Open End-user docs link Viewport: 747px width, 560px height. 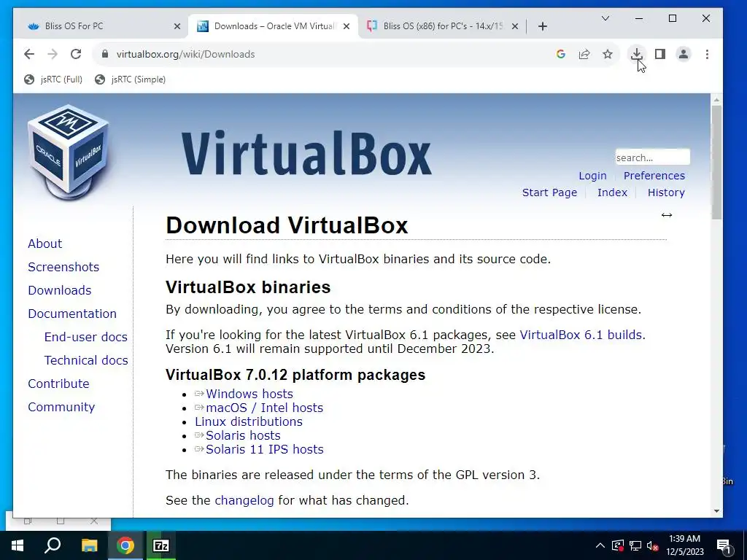[86, 337]
